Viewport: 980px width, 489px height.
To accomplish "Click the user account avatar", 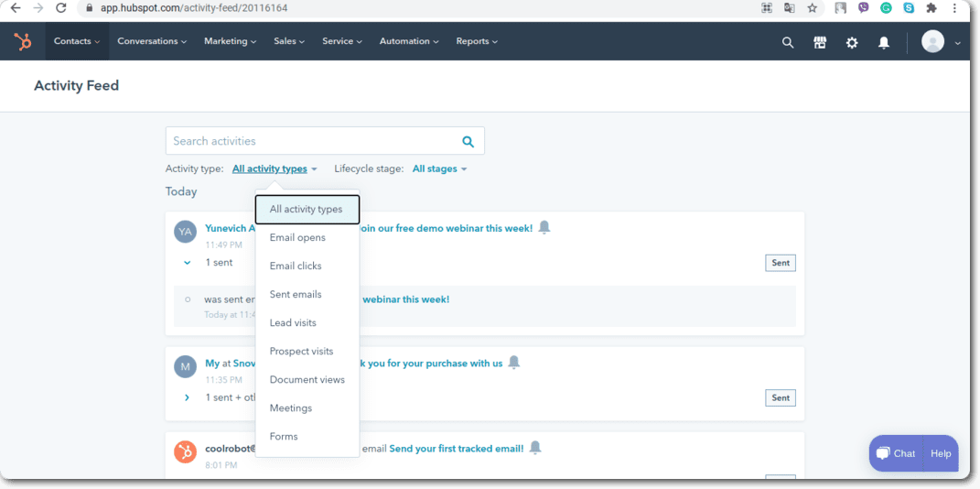I will [932, 41].
